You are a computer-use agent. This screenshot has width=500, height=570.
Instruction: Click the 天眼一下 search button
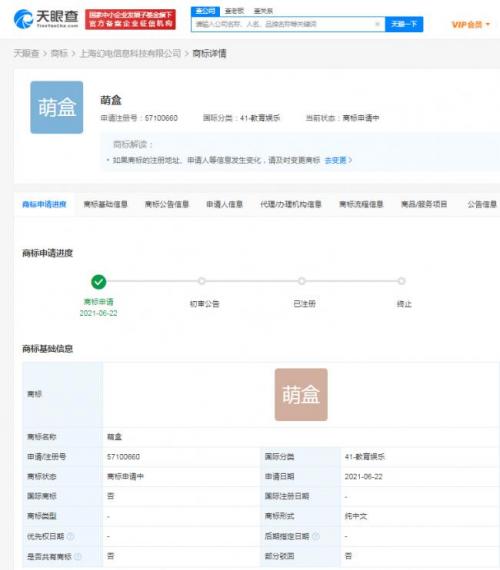click(404, 24)
